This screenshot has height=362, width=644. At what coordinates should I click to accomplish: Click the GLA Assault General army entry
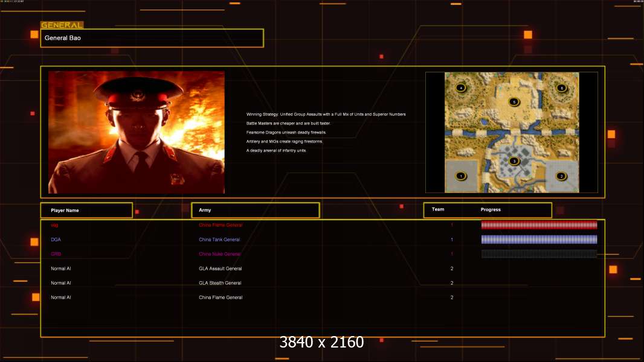click(x=220, y=268)
